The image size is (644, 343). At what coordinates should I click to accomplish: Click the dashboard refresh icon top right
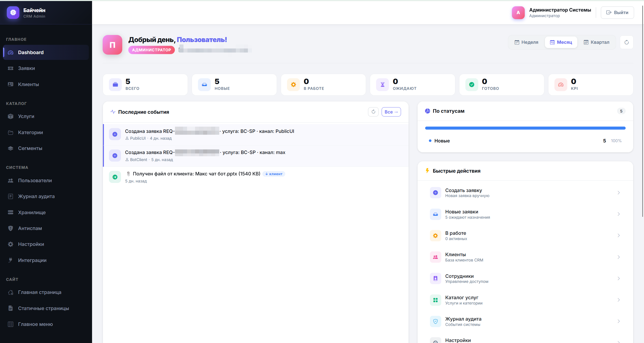click(x=626, y=42)
